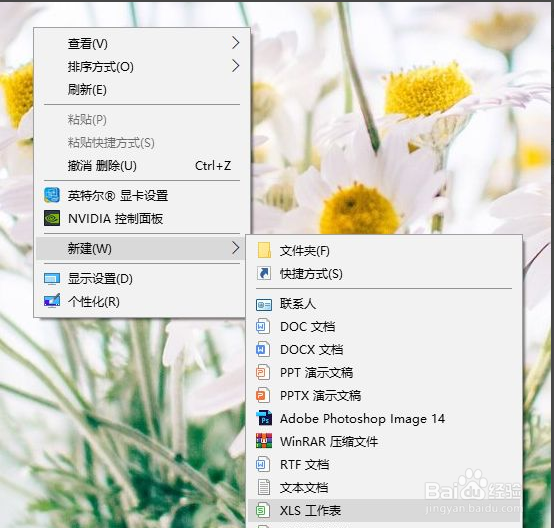Image resolution: width=554 pixels, height=528 pixels.
Task: Create a new PPTX 演示文稿
Action: pyautogui.click(x=384, y=395)
